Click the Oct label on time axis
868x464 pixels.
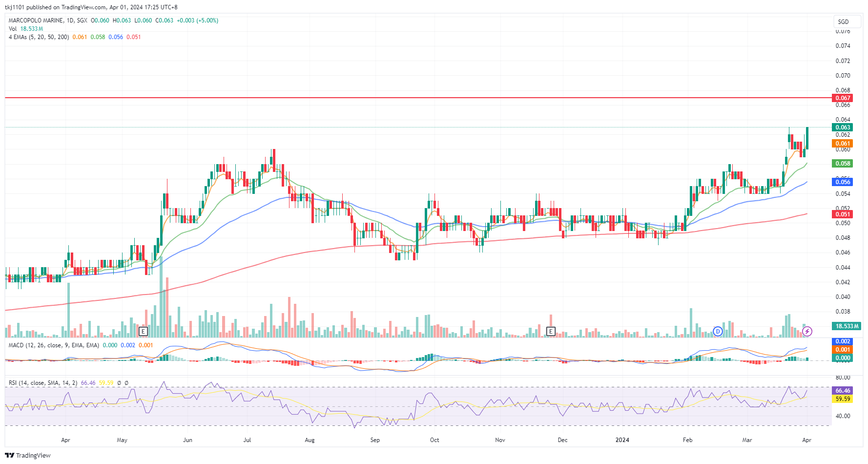(x=434, y=440)
